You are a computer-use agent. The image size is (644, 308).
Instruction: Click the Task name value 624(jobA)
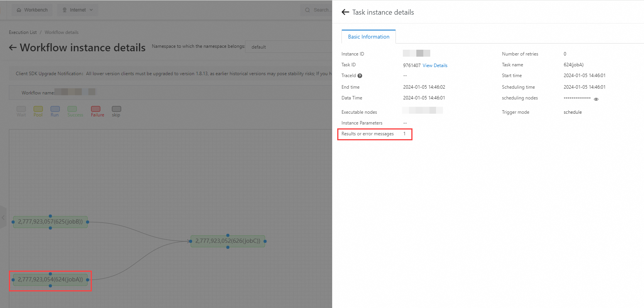(573, 65)
